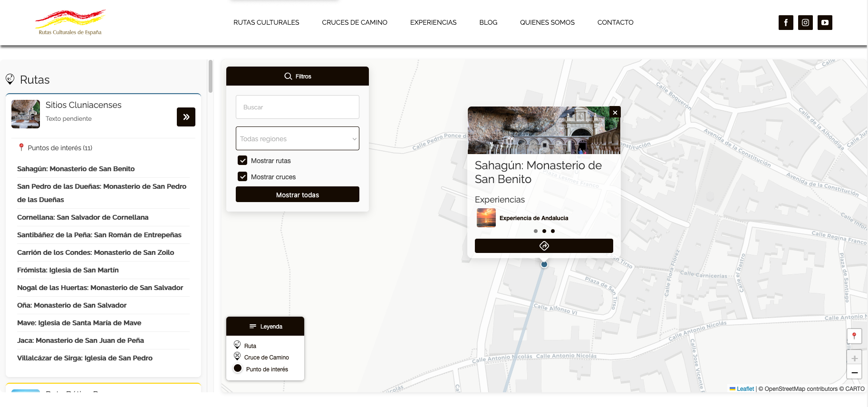Click the Buscar search field

(298, 107)
